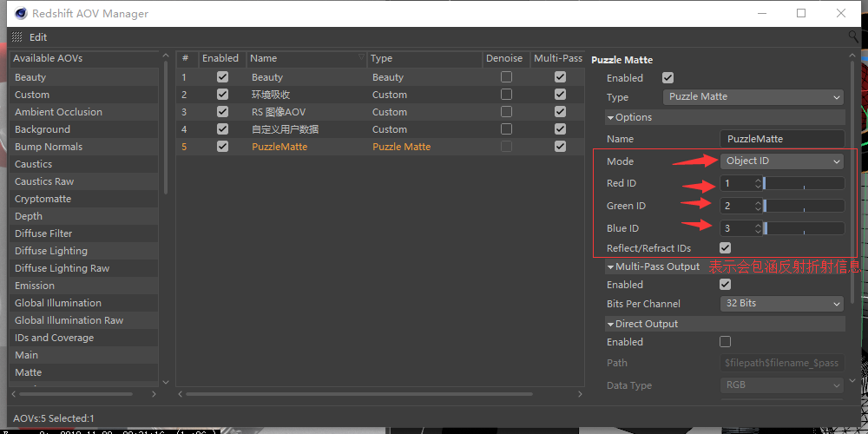Image resolution: width=868 pixels, height=434 pixels.
Task: Click the AOV table horizontal scrollbar
Action: click(x=358, y=394)
